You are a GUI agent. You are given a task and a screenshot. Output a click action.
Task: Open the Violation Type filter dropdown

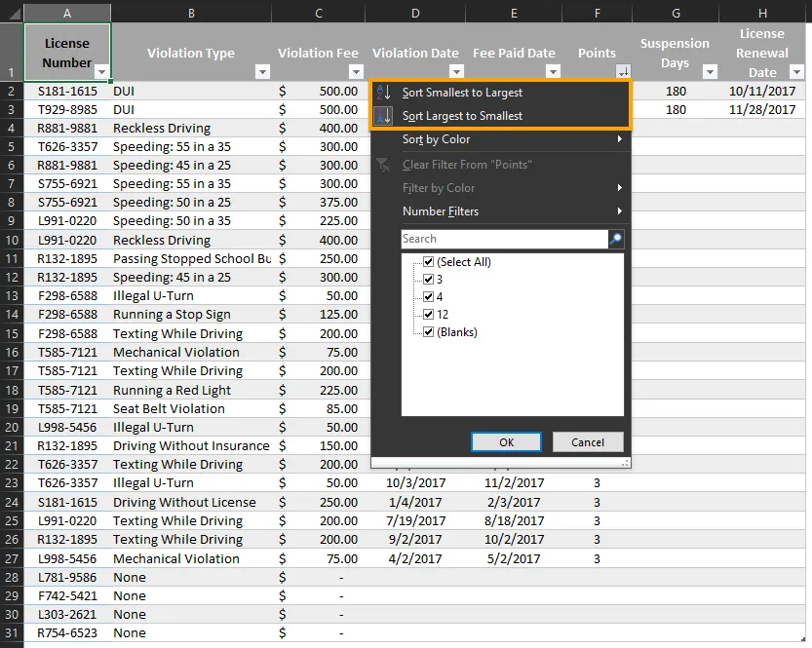tap(263, 71)
